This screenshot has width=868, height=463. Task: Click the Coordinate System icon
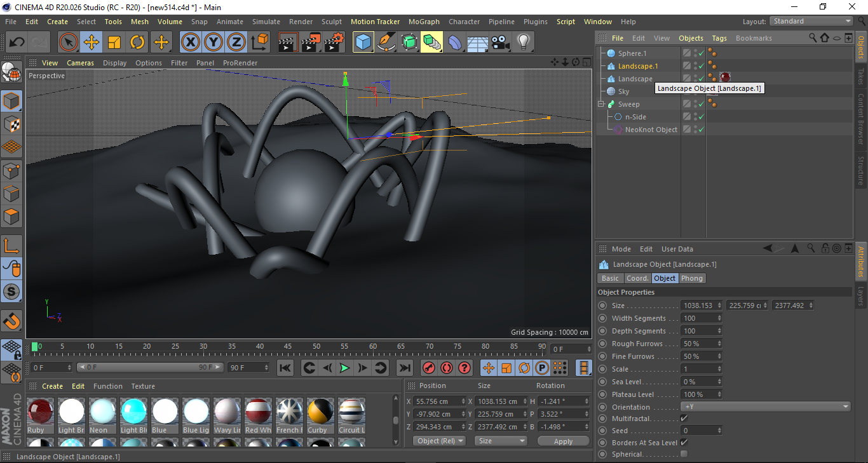259,43
